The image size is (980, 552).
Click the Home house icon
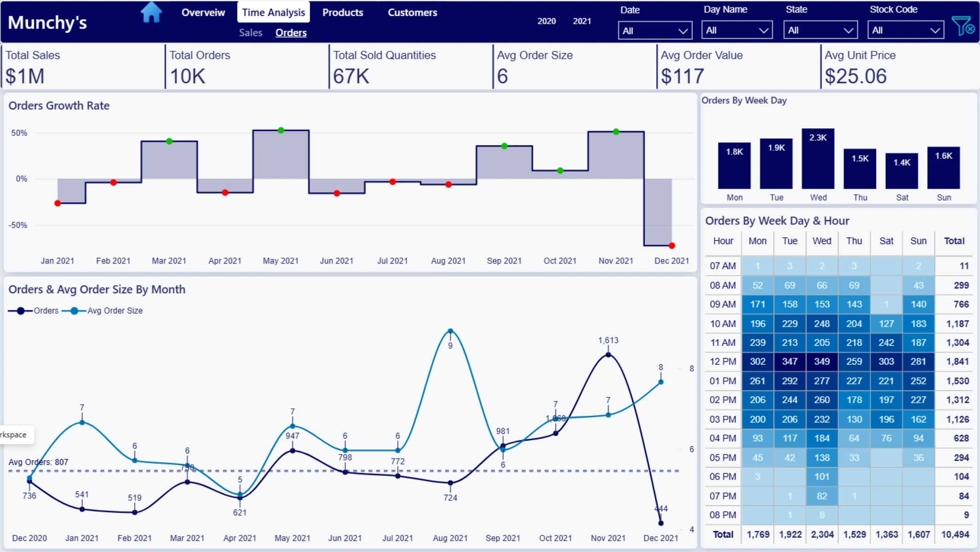[151, 12]
